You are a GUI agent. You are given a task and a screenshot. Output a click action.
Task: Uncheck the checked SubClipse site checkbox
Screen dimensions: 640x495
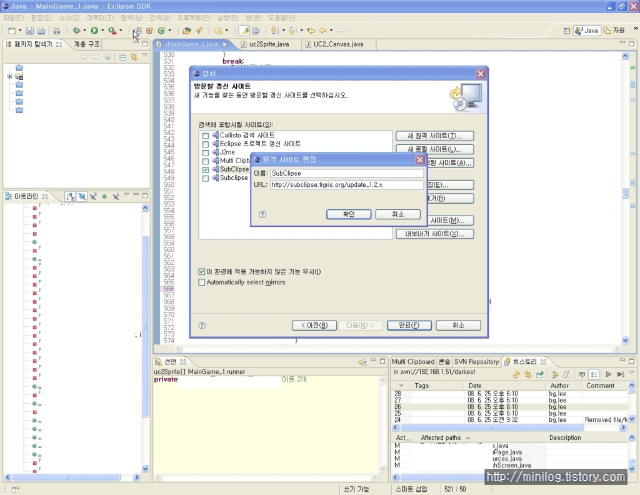click(205, 170)
